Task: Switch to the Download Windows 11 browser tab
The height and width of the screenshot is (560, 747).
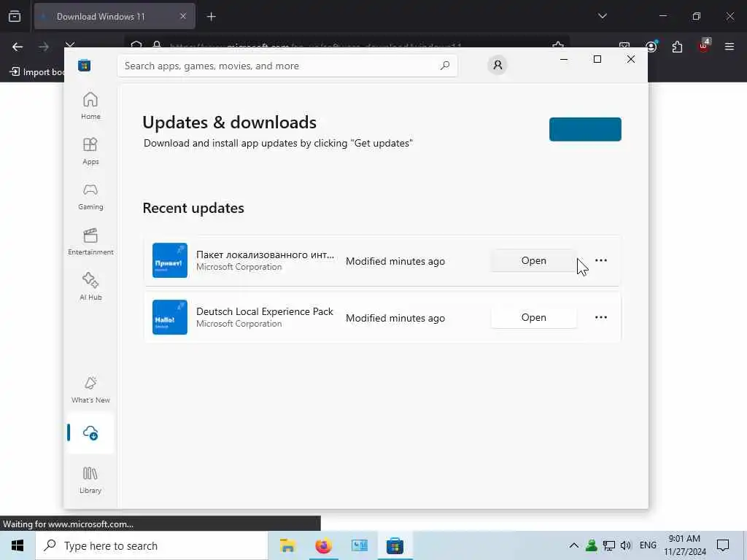Action: point(115,17)
